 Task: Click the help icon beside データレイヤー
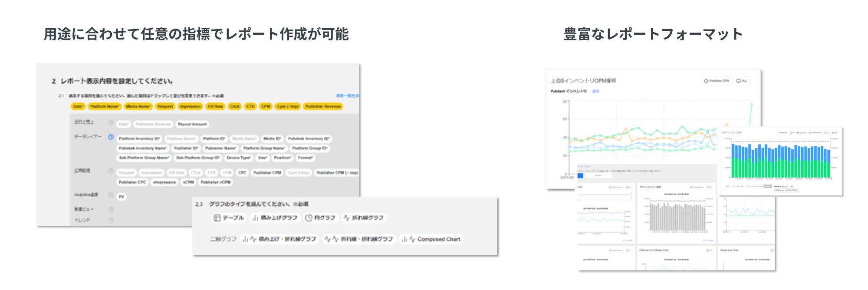click(x=111, y=137)
